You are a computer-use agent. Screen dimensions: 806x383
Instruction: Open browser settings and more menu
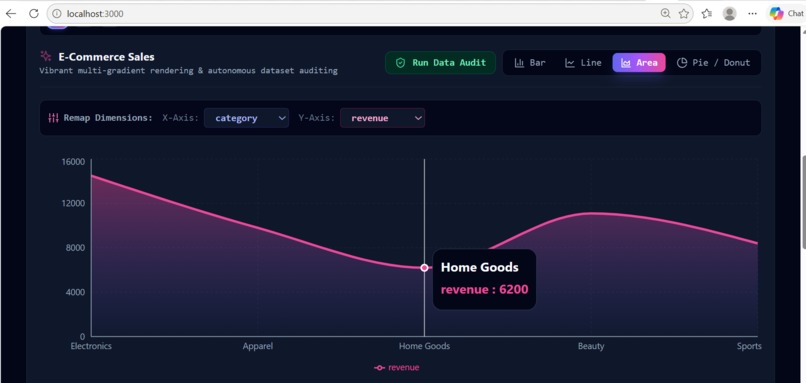tap(753, 14)
